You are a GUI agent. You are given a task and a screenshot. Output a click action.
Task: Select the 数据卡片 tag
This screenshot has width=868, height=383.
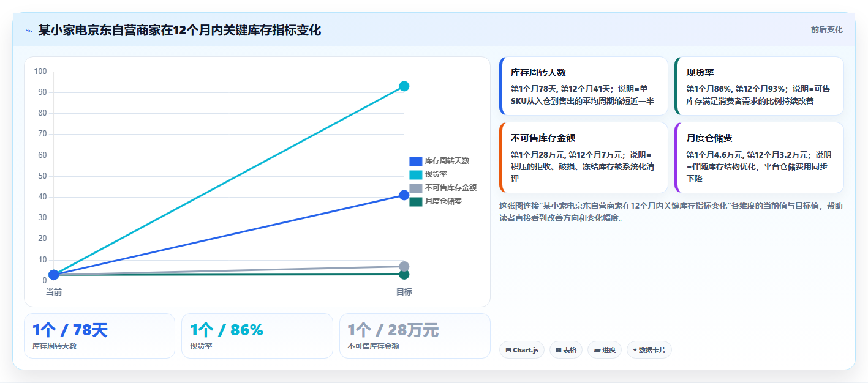click(x=649, y=350)
